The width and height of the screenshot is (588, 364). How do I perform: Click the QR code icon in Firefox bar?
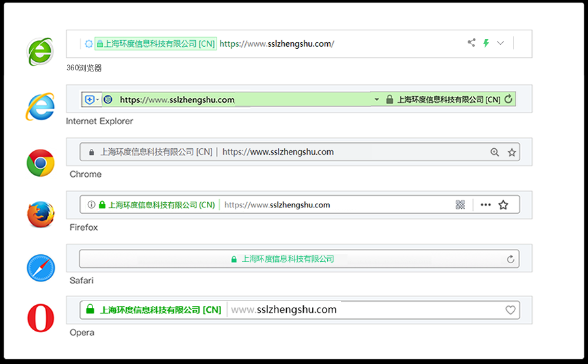pos(461,205)
